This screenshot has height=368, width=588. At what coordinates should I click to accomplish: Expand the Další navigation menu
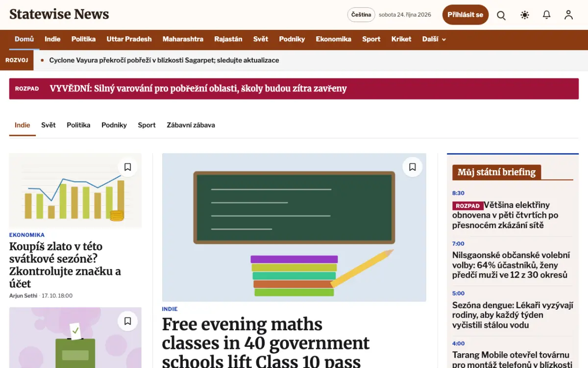click(434, 39)
